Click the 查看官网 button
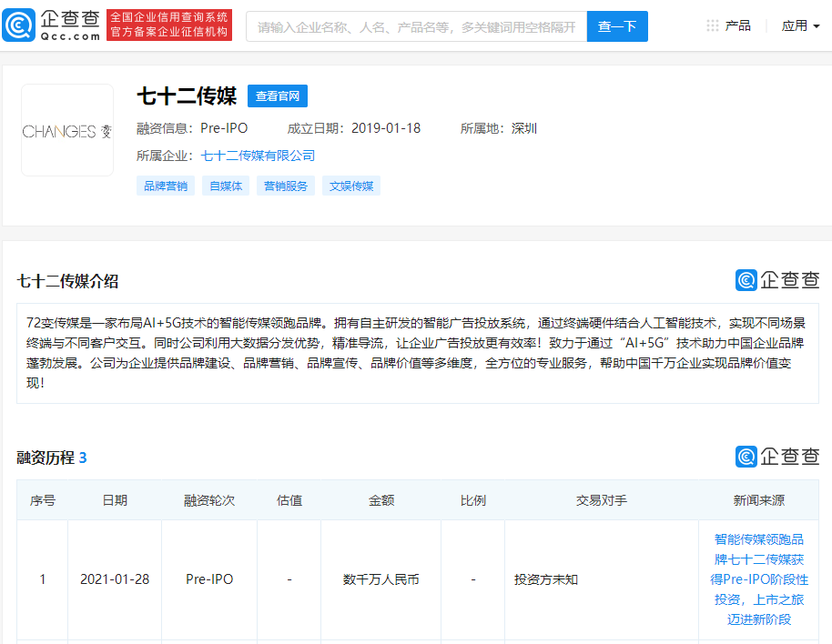832x644 pixels. point(278,96)
